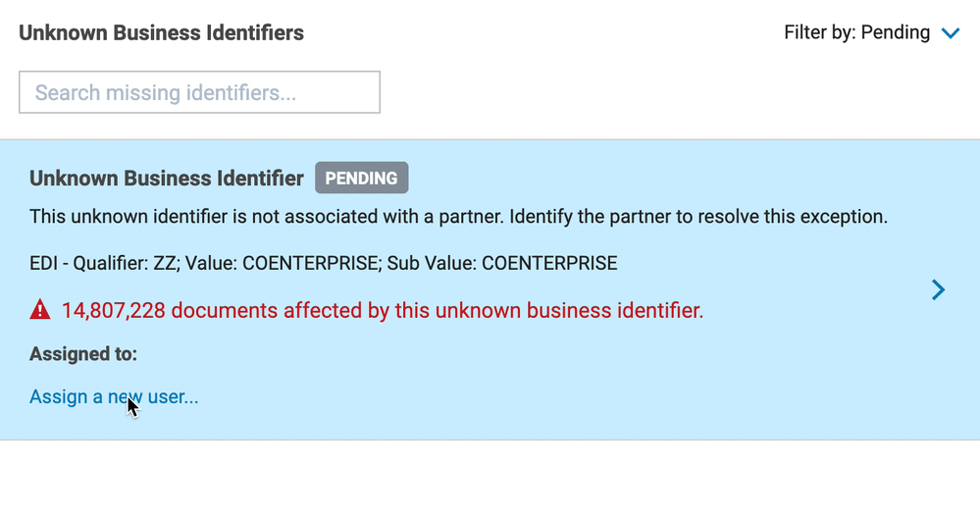Expand the filter chevron arrow

[950, 33]
